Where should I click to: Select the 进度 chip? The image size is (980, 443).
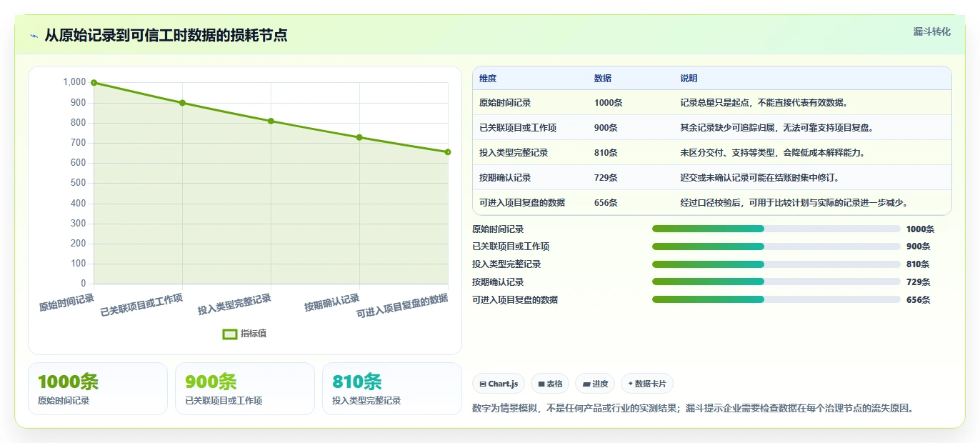pos(595,384)
